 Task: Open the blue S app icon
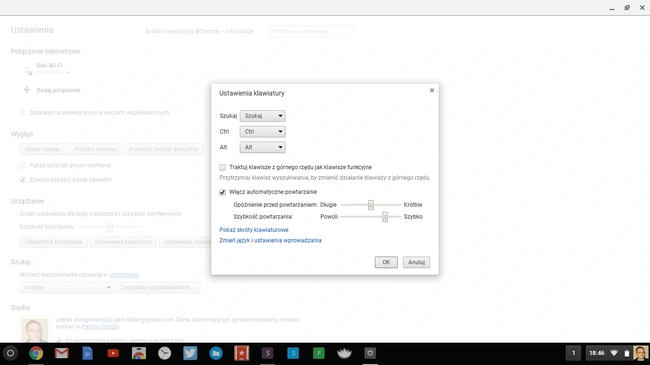tap(293, 353)
